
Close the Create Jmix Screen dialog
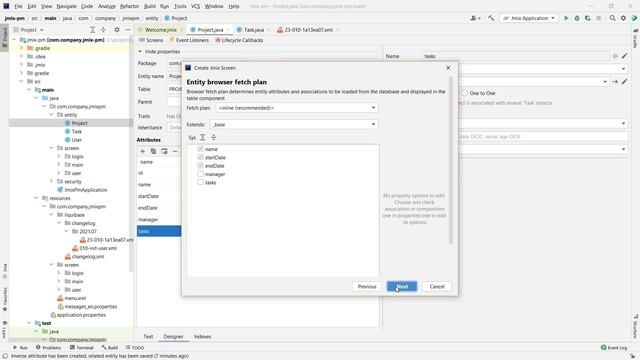(448, 68)
